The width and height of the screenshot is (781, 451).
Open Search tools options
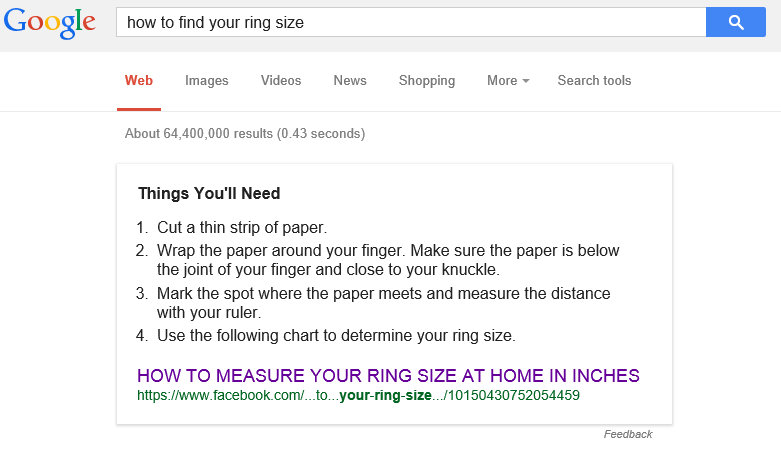tap(594, 81)
